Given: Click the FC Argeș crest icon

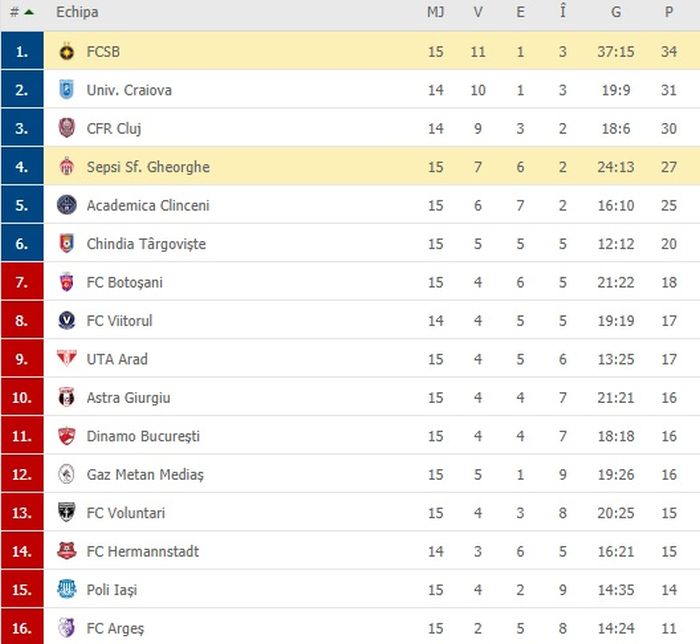Looking at the screenshot, I should pyautogui.click(x=67, y=628).
